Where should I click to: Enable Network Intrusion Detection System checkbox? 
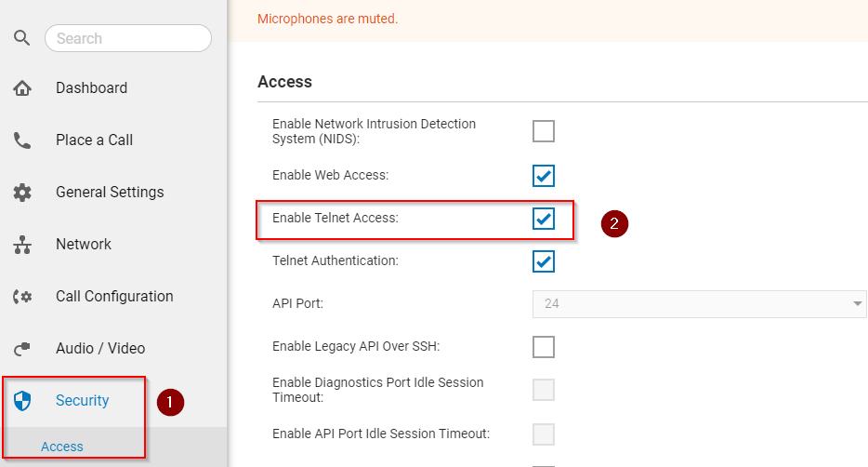[544, 131]
